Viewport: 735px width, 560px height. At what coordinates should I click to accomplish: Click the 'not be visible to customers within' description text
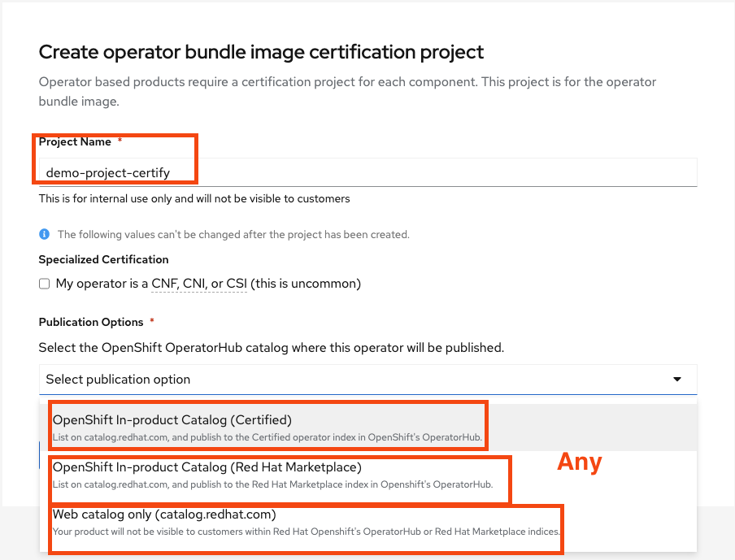coord(306,532)
